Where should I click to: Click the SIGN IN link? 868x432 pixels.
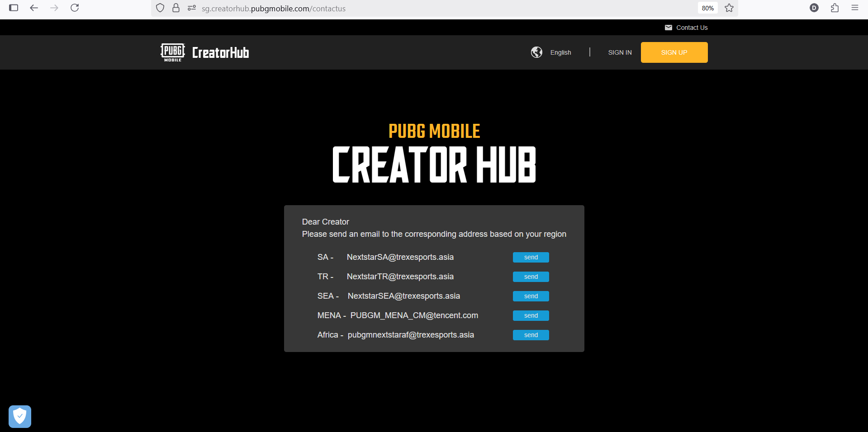[620, 52]
